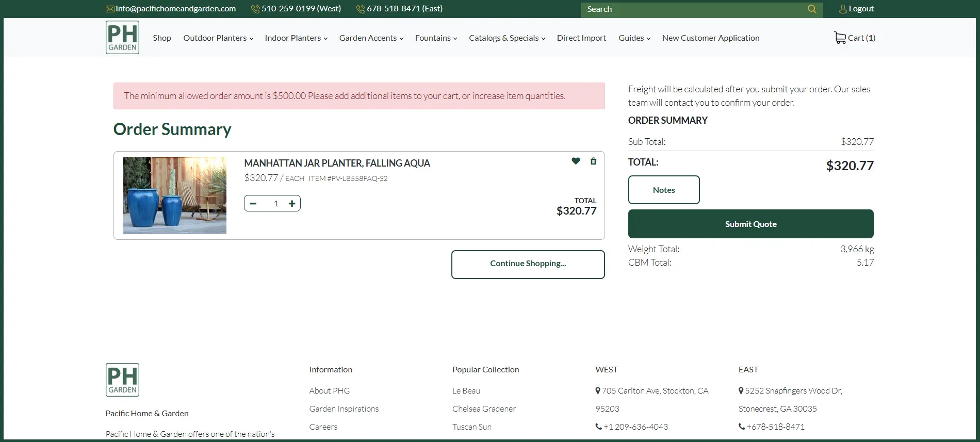Open the Catalogs & Specials dropdown
Image resolution: width=980 pixels, height=442 pixels.
(x=507, y=38)
